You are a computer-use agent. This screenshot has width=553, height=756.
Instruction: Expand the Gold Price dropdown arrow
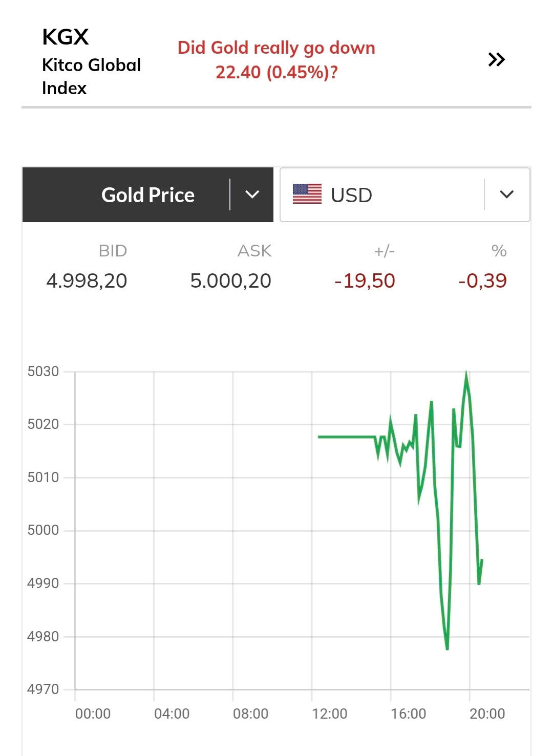252,195
